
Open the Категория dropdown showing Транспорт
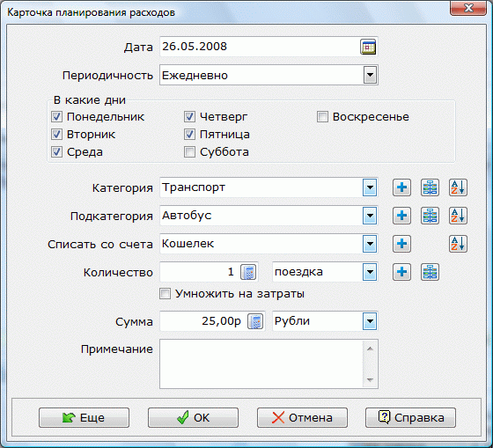tap(370, 187)
